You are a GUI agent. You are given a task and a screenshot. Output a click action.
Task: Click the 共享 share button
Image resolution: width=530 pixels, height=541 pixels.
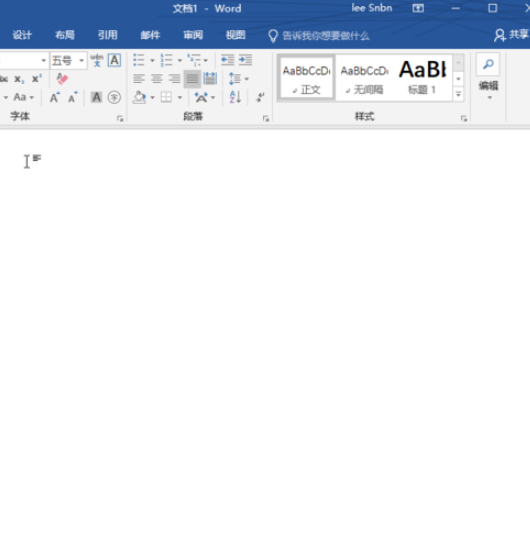[511, 35]
